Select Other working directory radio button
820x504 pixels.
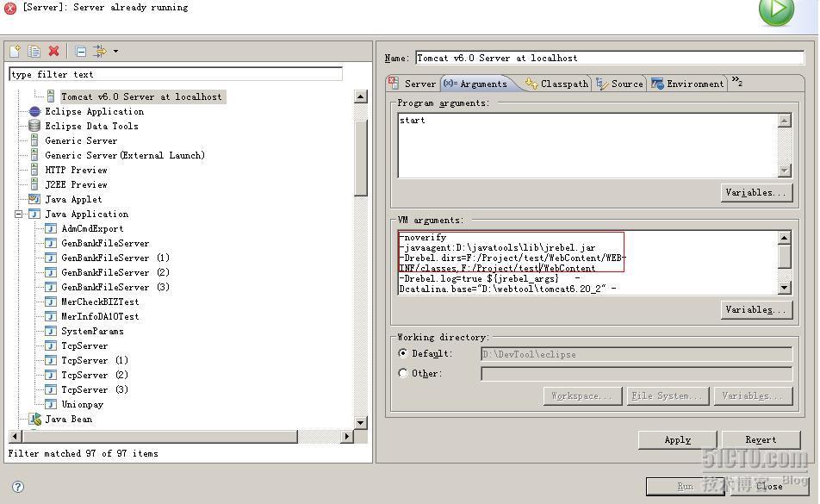pos(403,373)
